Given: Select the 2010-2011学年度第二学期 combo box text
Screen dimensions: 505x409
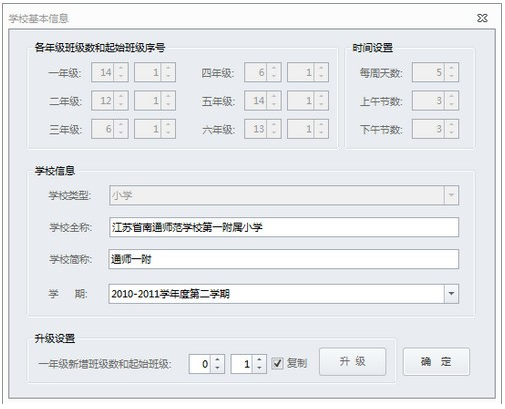Looking at the screenshot, I should (x=170, y=294).
